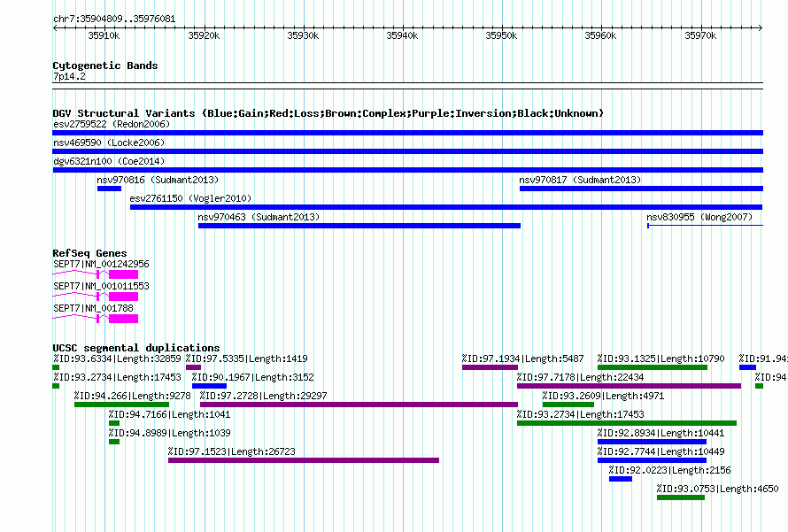The width and height of the screenshot is (788, 532).
Task: Select the %ID:97.2728|Length:29297 duplication label
Action: tap(263, 396)
